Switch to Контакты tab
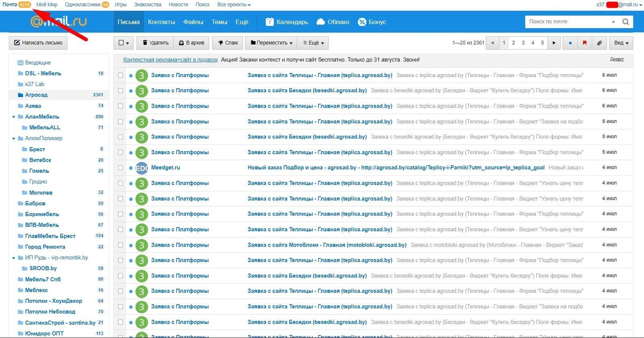Image resolution: width=644 pixels, height=338 pixels. [161, 22]
